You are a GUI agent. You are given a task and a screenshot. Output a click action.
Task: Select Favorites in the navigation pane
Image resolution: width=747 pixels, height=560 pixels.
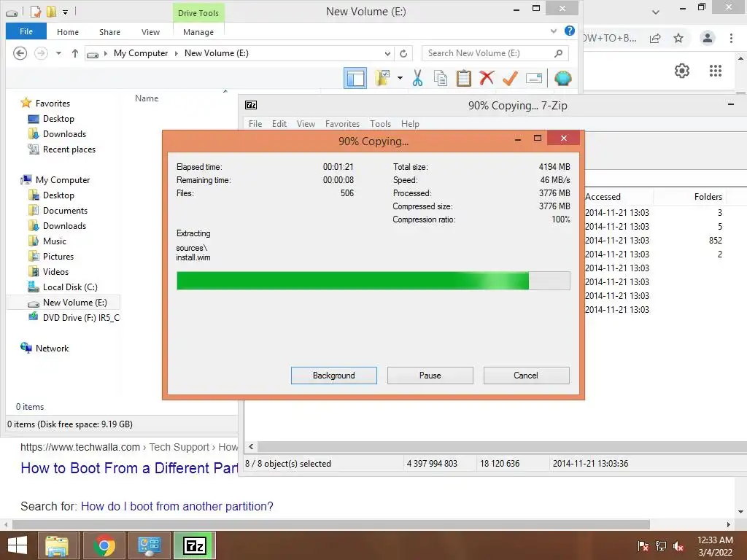tap(53, 104)
